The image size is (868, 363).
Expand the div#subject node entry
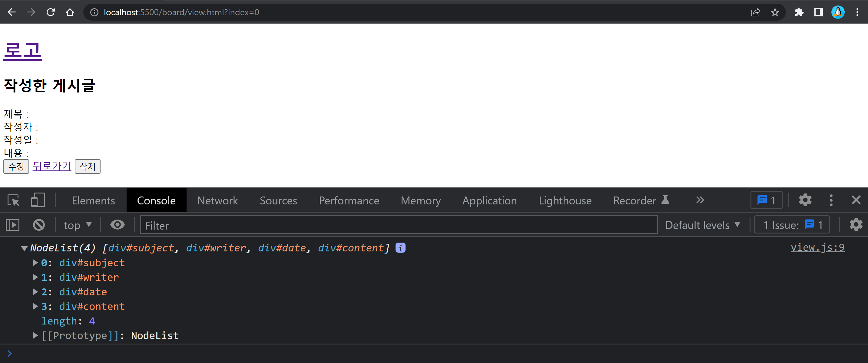click(35, 262)
